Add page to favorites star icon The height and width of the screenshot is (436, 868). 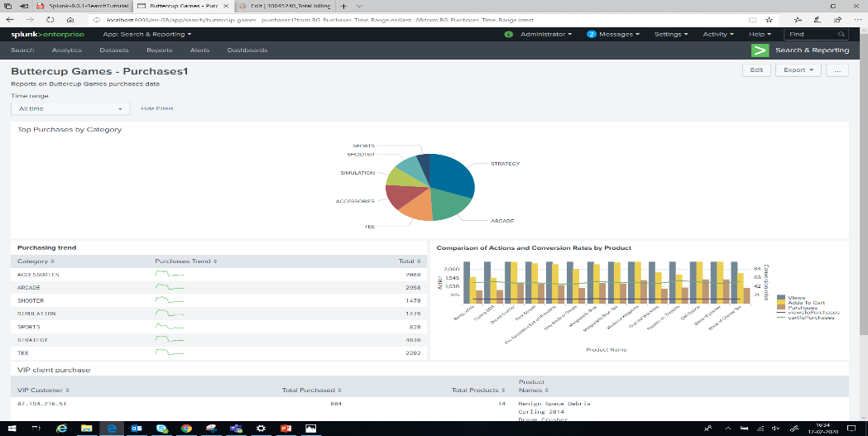pyautogui.click(x=769, y=19)
